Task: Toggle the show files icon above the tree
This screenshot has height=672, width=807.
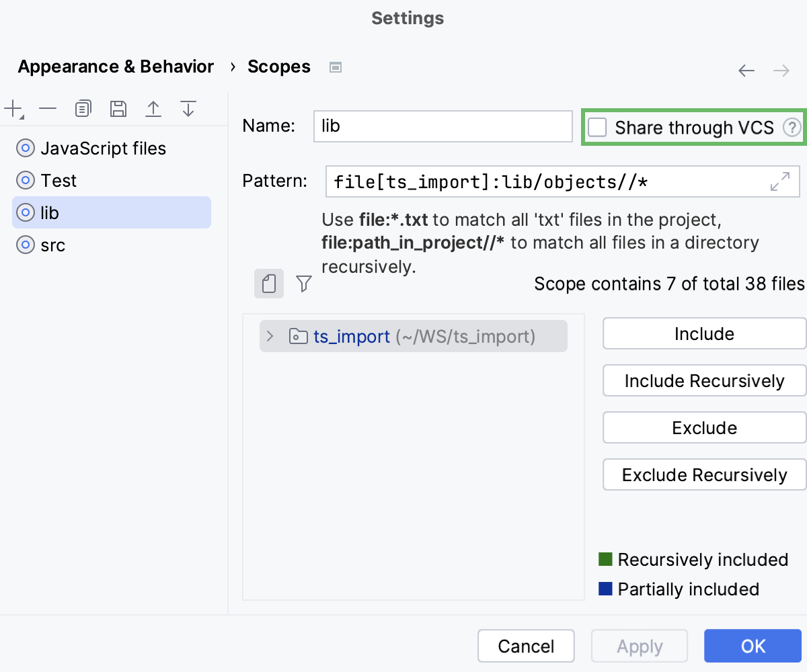Action: (269, 284)
